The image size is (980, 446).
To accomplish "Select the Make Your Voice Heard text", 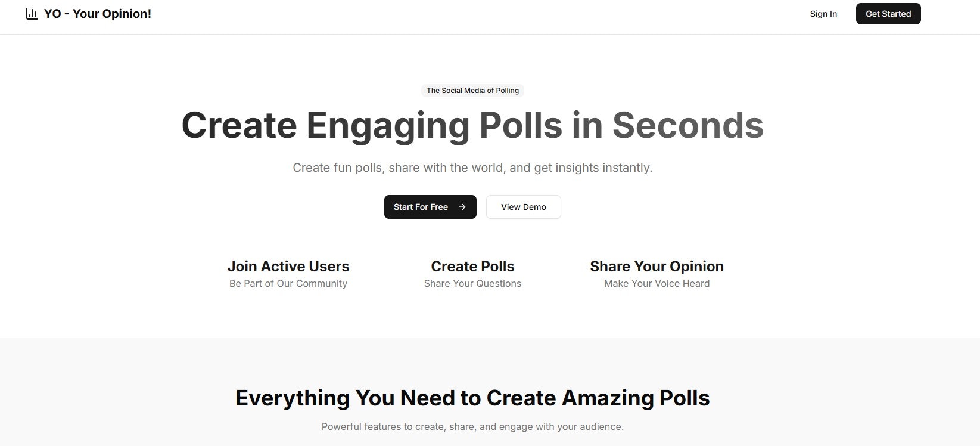I will 657,283.
